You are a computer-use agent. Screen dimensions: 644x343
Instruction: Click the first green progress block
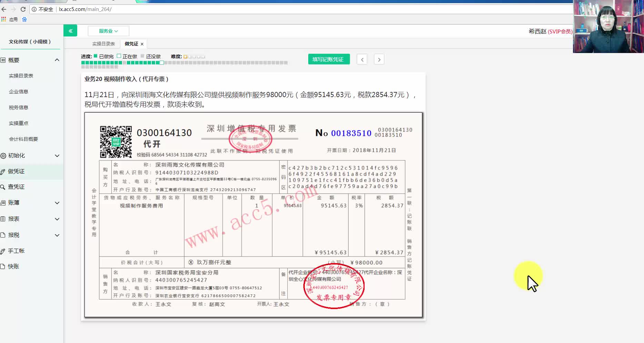coord(83,63)
